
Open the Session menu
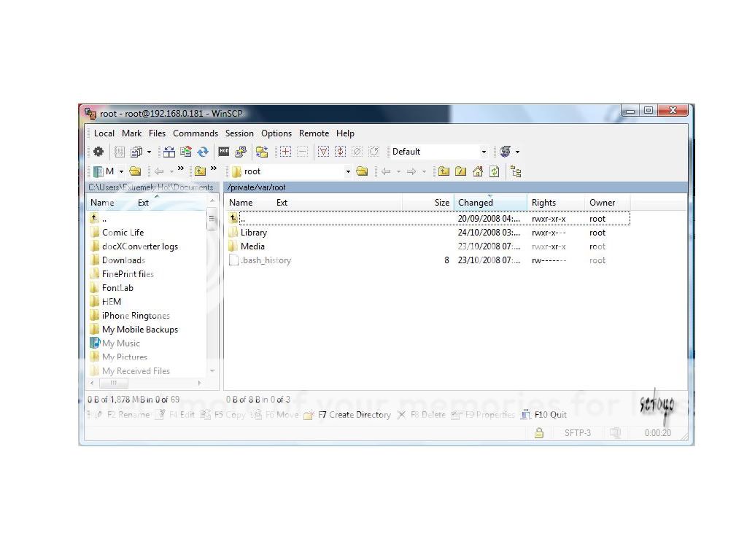tap(239, 133)
